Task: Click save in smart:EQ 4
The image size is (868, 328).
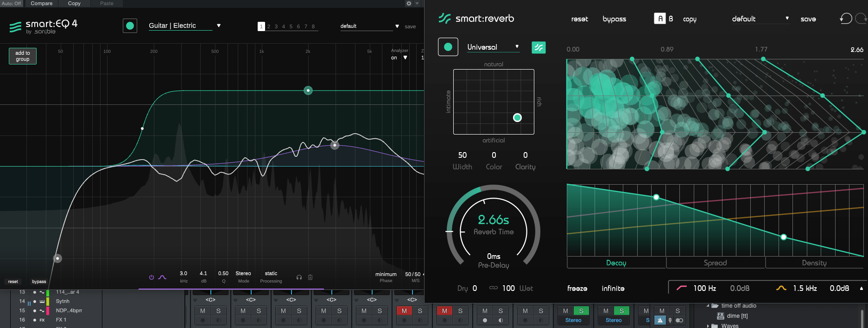Action: click(410, 26)
